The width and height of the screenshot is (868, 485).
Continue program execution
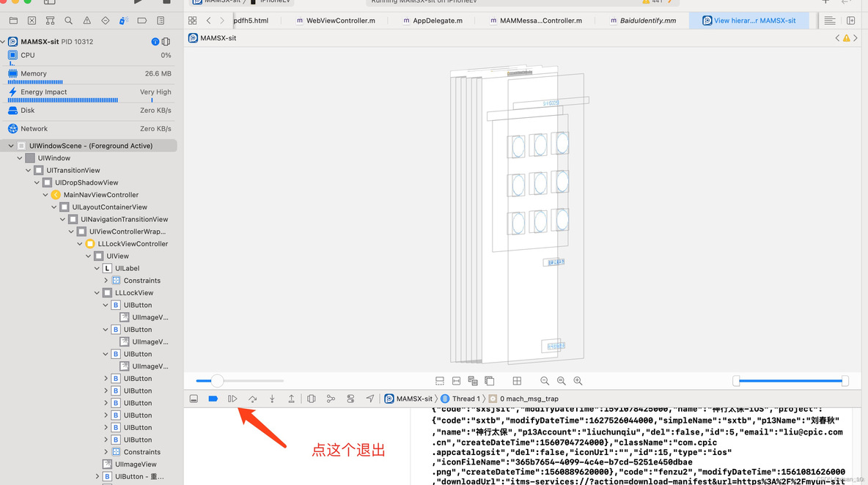(x=232, y=399)
